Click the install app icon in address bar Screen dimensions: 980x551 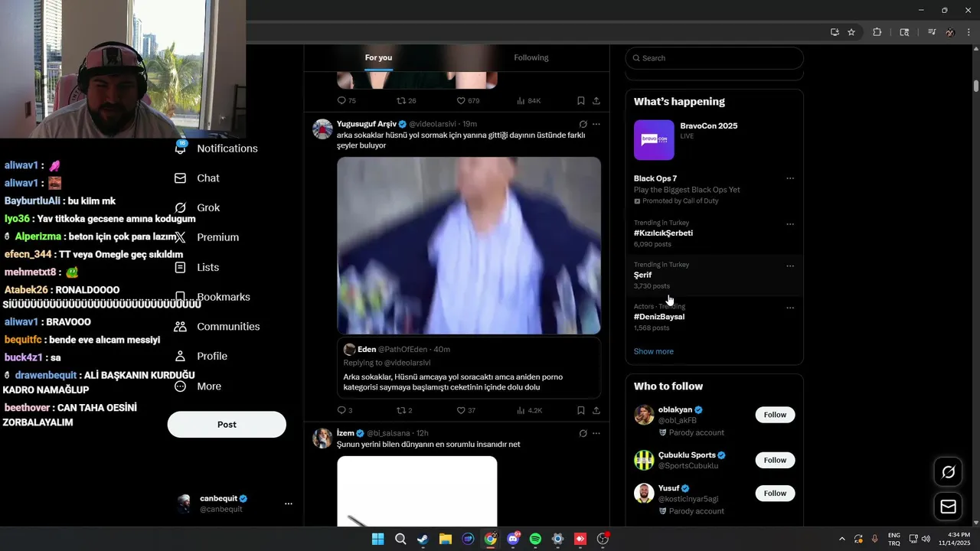click(835, 32)
